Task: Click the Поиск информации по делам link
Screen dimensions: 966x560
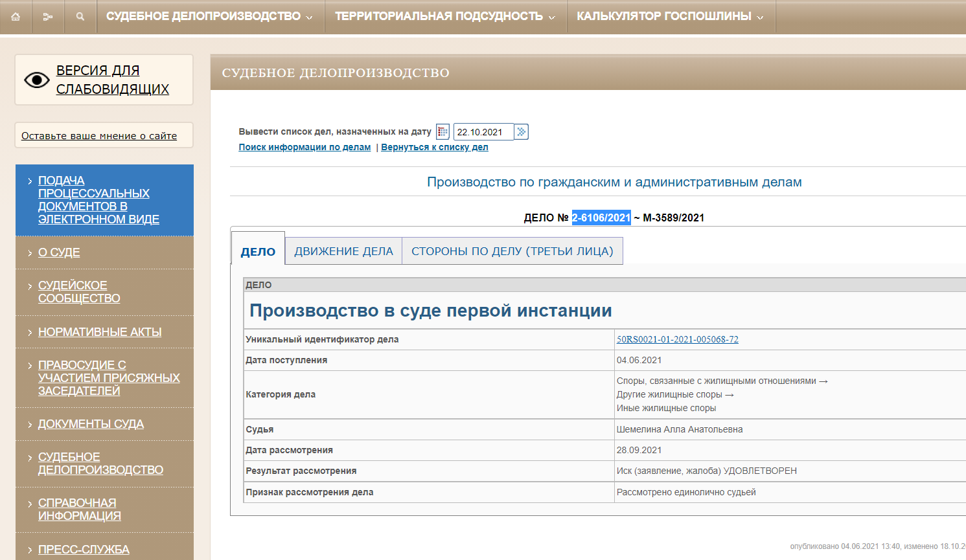Action: click(x=305, y=148)
